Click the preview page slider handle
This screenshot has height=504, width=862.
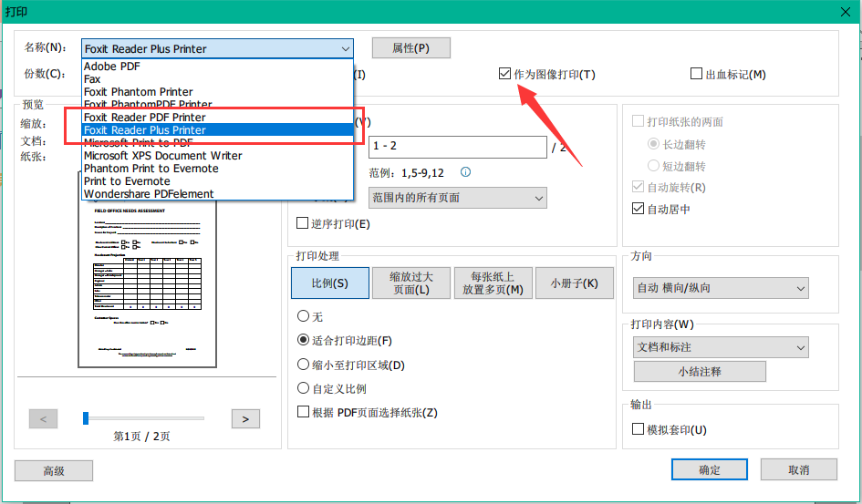click(86, 418)
